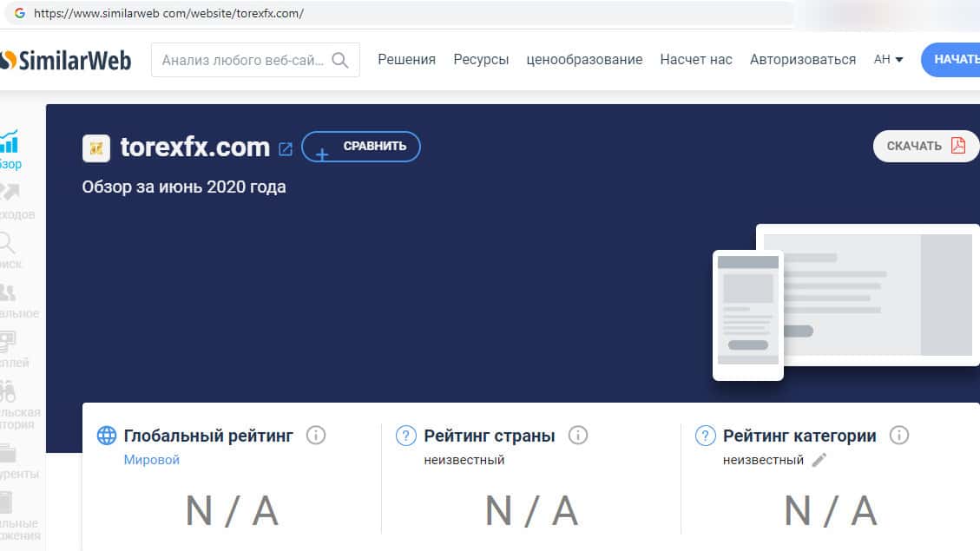The width and height of the screenshot is (980, 551).
Task: Click Google icon in address bar
Action: point(19,13)
